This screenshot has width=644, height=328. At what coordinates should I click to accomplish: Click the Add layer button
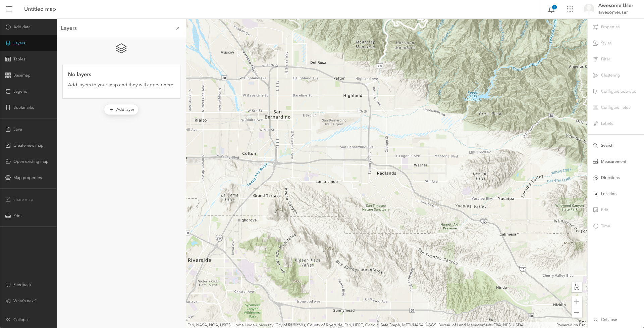pyautogui.click(x=121, y=109)
